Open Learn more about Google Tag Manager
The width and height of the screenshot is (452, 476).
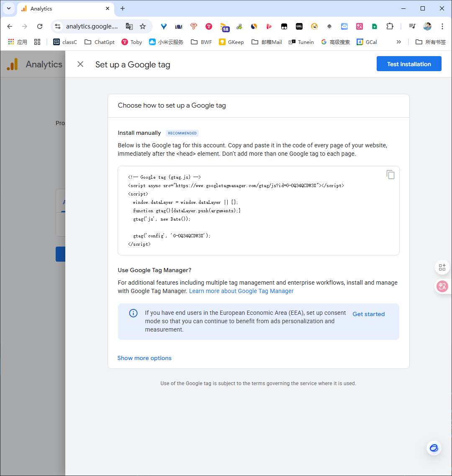pos(241,291)
